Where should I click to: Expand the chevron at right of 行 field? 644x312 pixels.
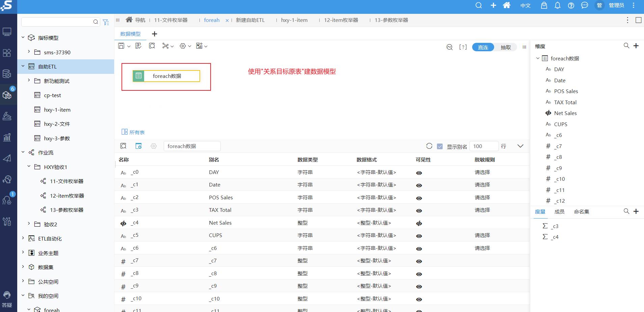[520, 146]
